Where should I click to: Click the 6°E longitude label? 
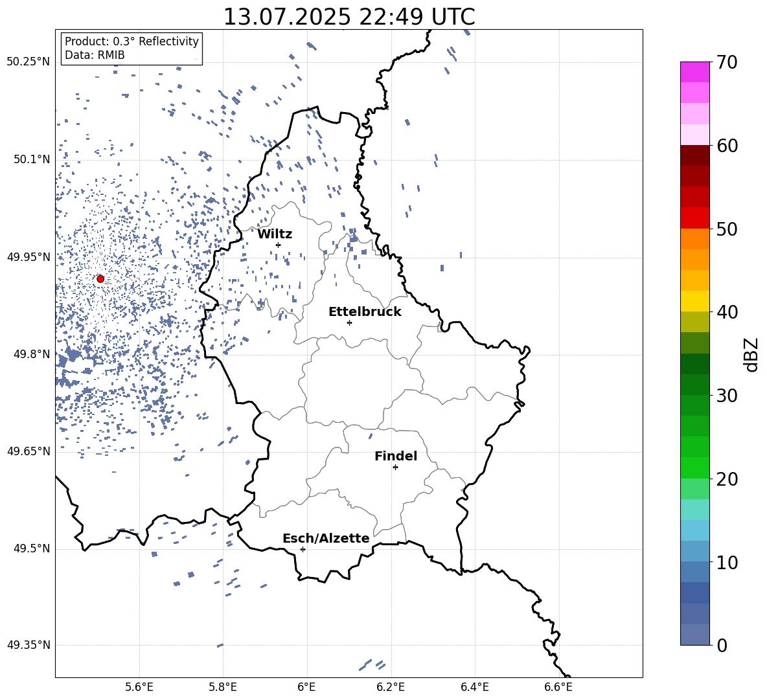click(x=306, y=687)
